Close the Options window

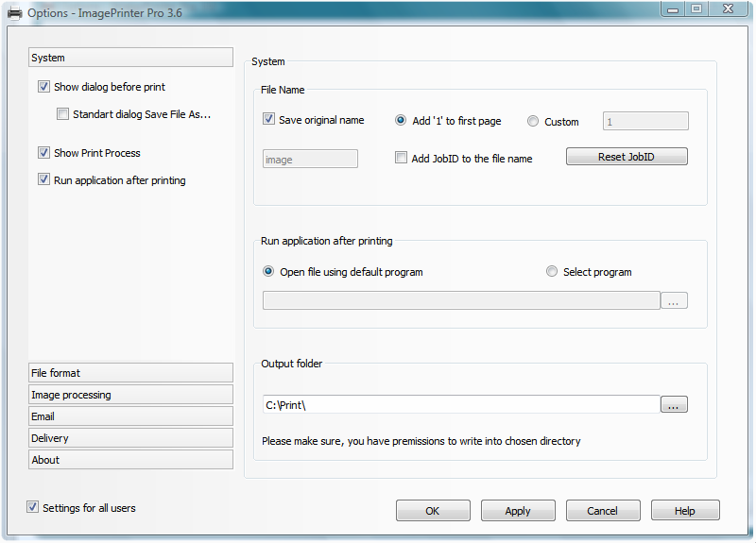coord(729,9)
